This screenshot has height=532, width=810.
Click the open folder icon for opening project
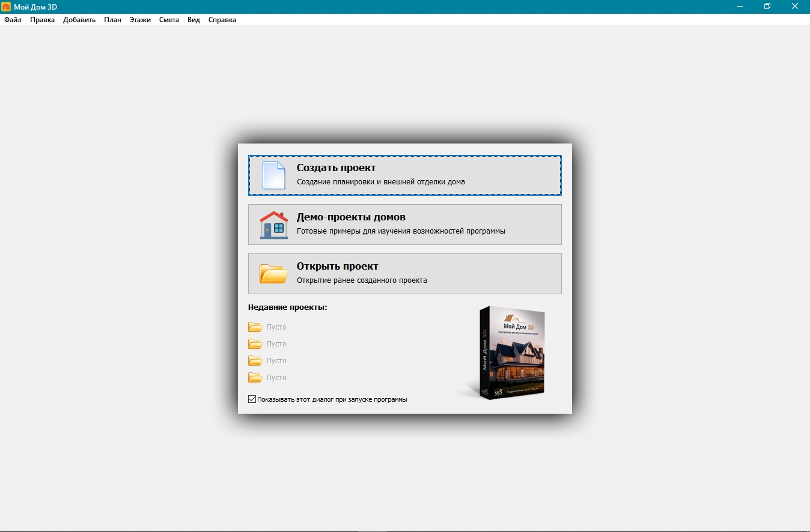[x=273, y=273]
